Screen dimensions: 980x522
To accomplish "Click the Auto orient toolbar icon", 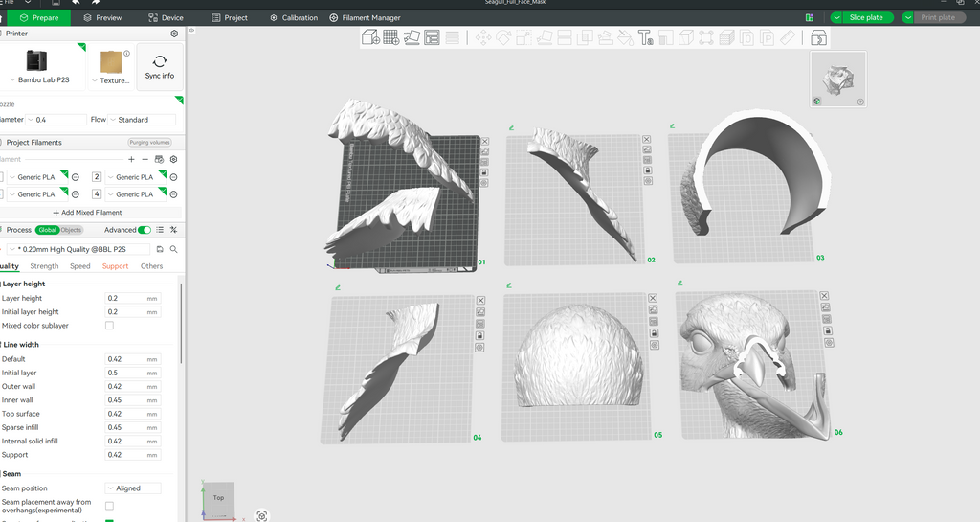I will (x=412, y=37).
